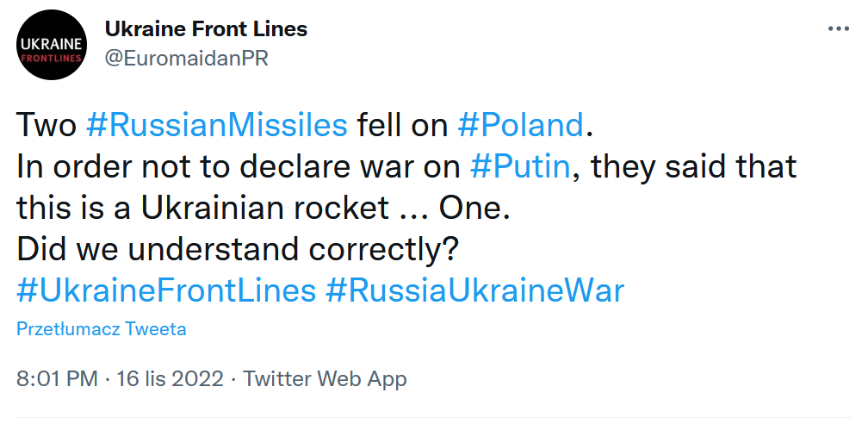Open the #RussiaUkraineWar hashtag

coord(474,290)
